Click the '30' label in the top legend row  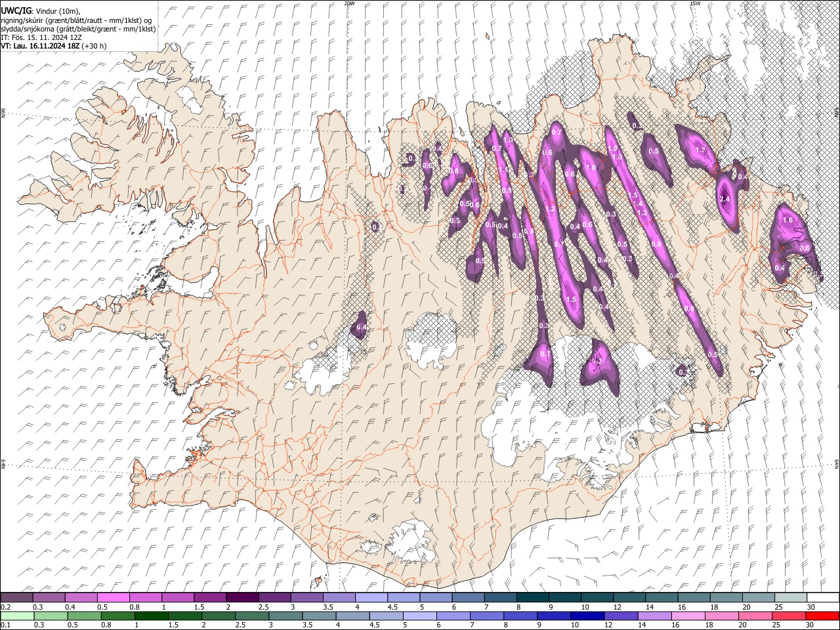point(810,607)
